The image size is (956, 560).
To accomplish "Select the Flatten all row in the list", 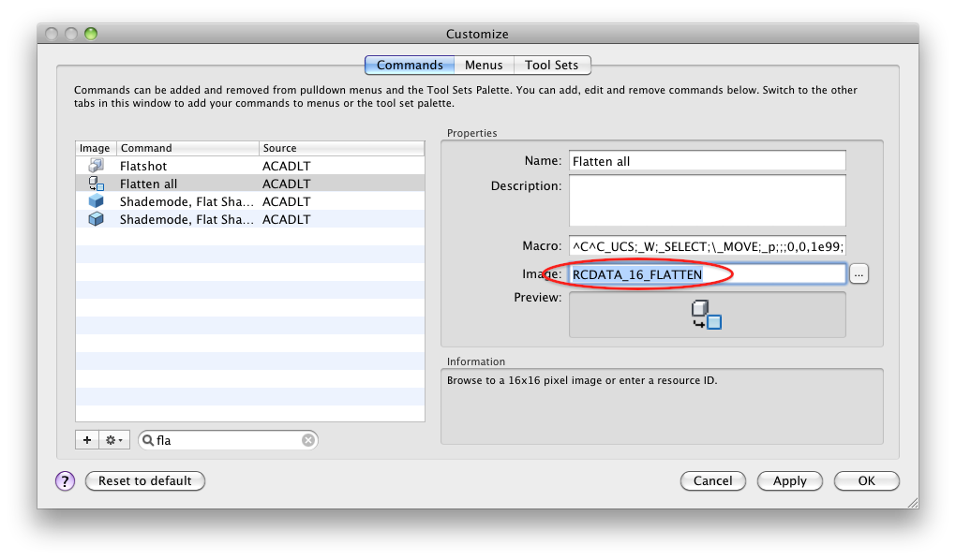I will tap(187, 183).
